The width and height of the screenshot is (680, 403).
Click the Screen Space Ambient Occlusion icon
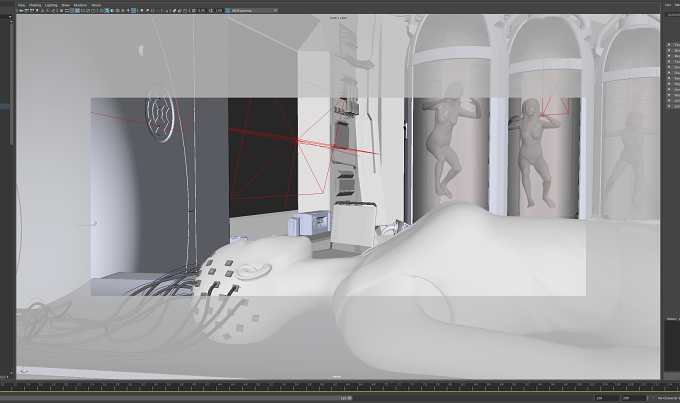142,10
